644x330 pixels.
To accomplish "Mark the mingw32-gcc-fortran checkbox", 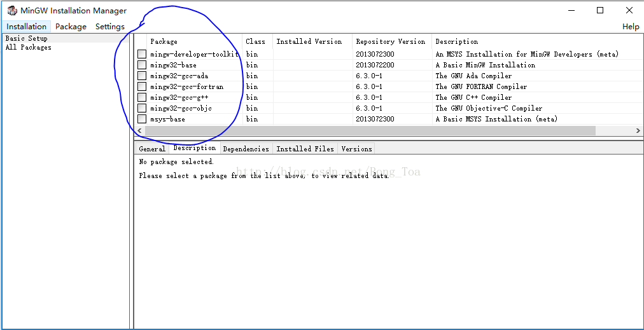I will [142, 86].
